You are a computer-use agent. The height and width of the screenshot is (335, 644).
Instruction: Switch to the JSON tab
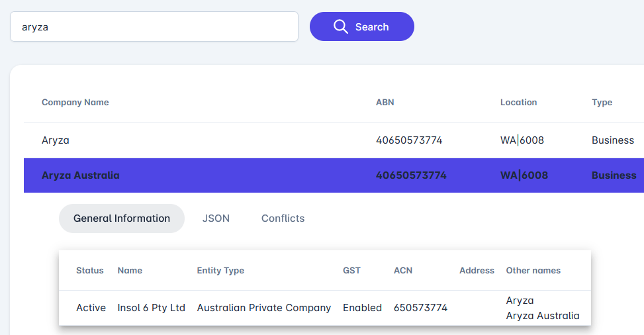click(x=216, y=218)
